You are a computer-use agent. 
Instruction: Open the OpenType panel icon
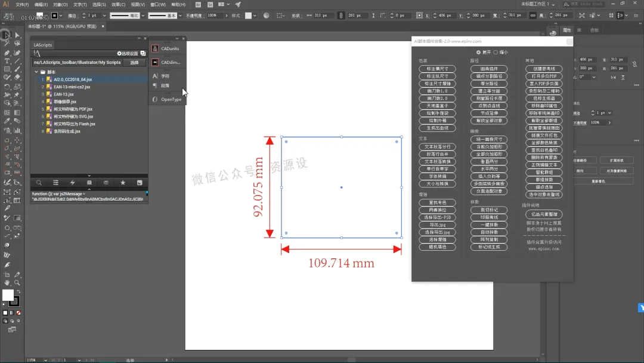coord(155,99)
